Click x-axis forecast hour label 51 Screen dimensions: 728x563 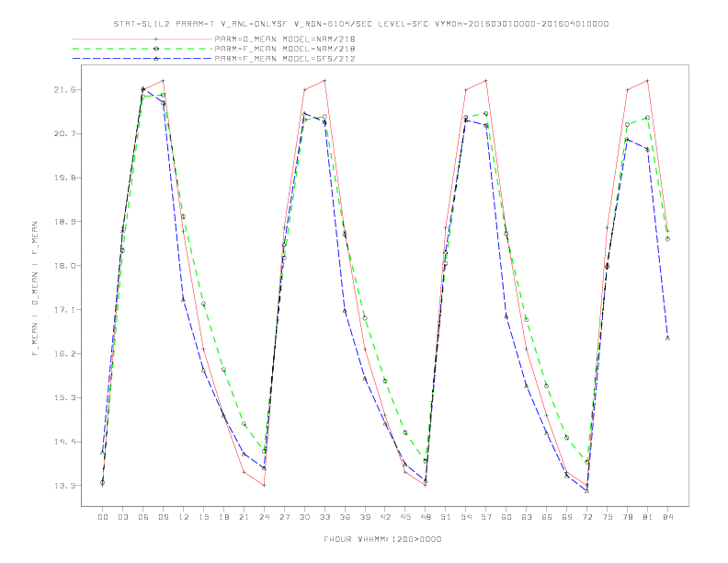coord(446,517)
